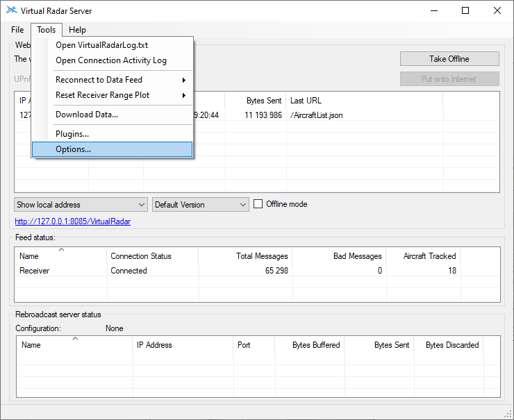Screen dimensions: 514x420
Task: Open the Show local address dropdown
Action: (81, 205)
